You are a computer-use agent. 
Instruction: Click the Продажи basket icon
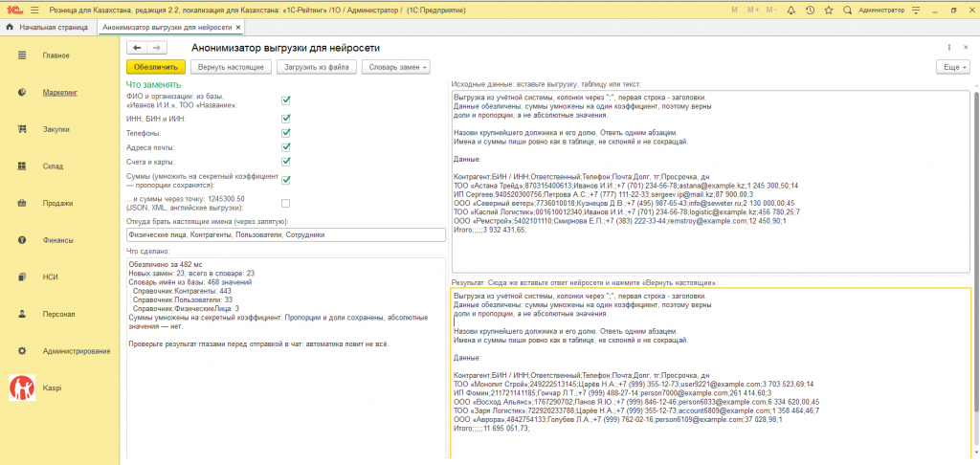[x=22, y=203]
